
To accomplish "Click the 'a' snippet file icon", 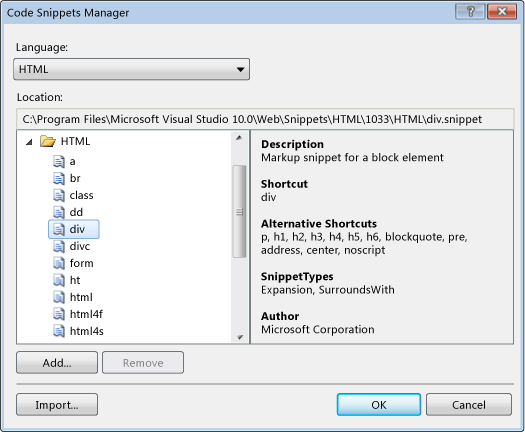I will coord(59,161).
